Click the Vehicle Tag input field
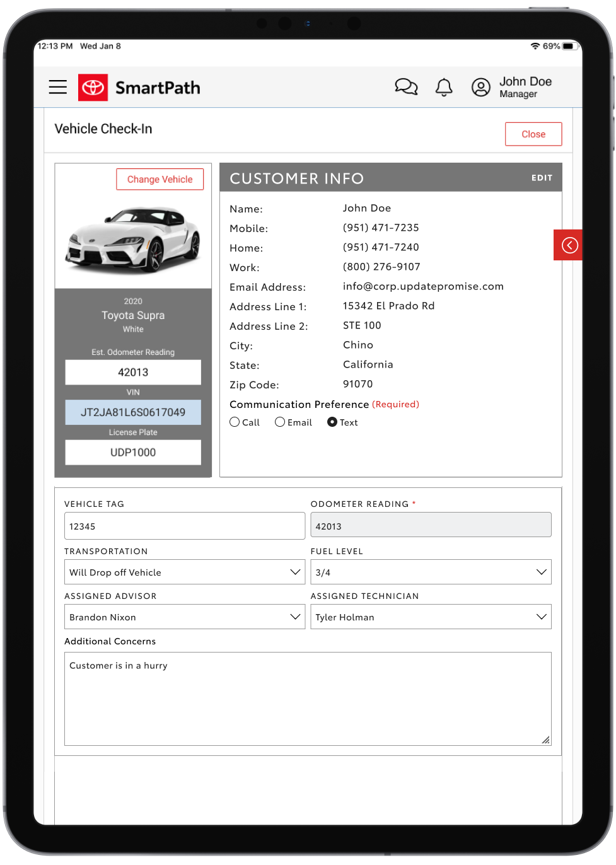Viewport: 616px width, 865px height. (x=184, y=525)
